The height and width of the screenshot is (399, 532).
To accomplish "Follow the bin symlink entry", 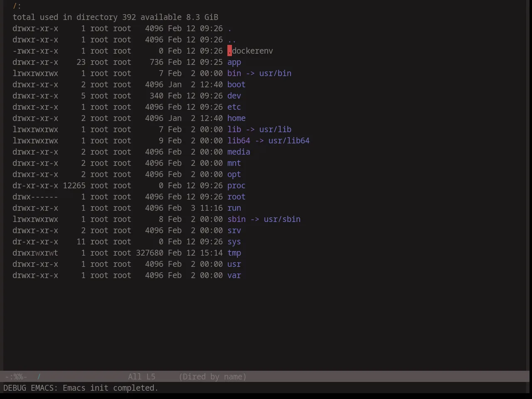I will point(234,73).
